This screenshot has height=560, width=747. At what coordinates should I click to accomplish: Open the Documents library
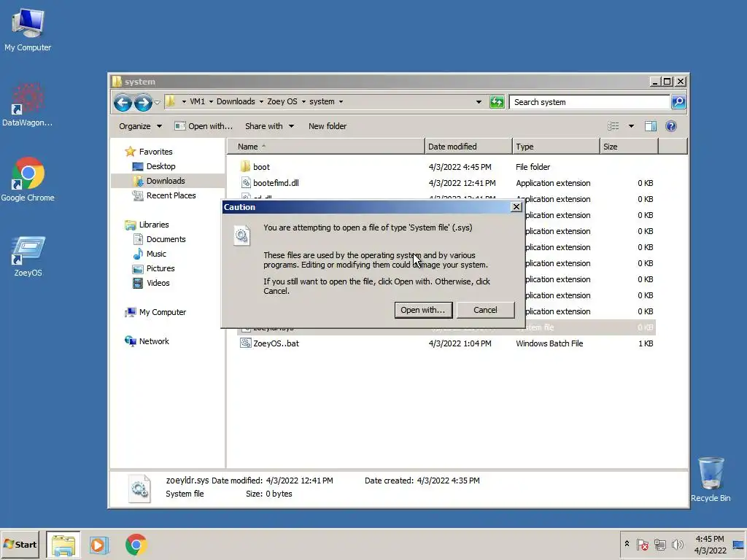160,239
